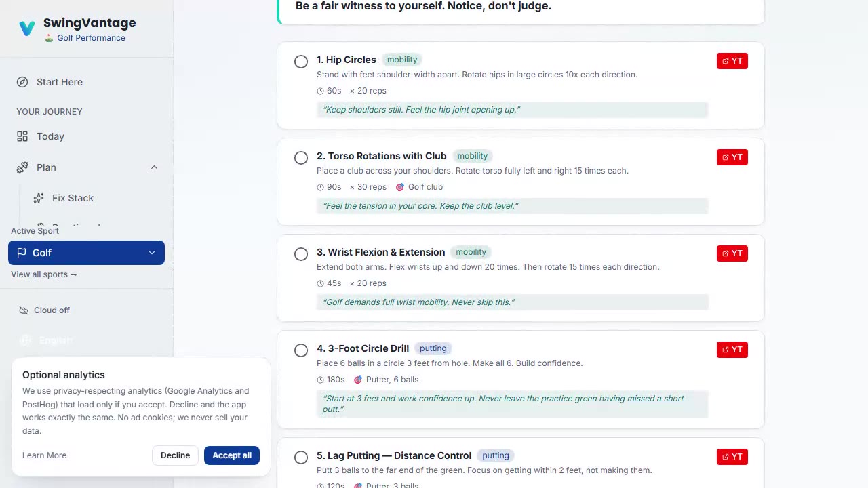Click the clock icon on Hip Circles
This screenshot has height=488, width=868.
coord(321,91)
